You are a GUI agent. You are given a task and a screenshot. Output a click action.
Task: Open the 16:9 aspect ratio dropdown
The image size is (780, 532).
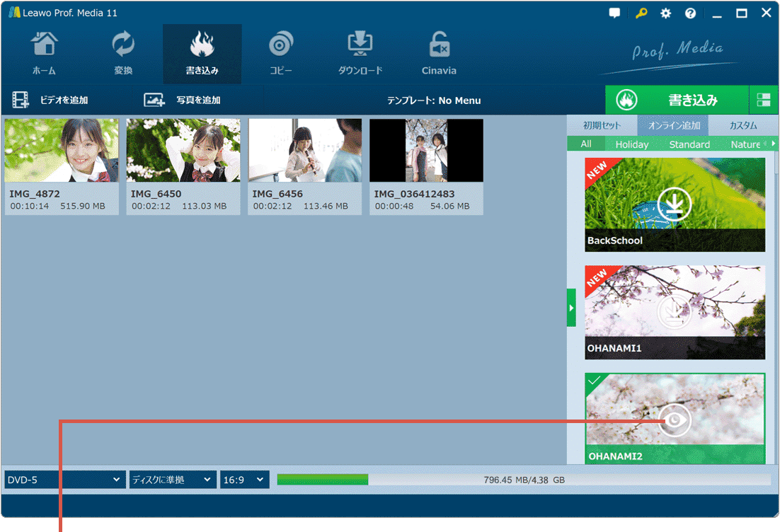coord(244,480)
